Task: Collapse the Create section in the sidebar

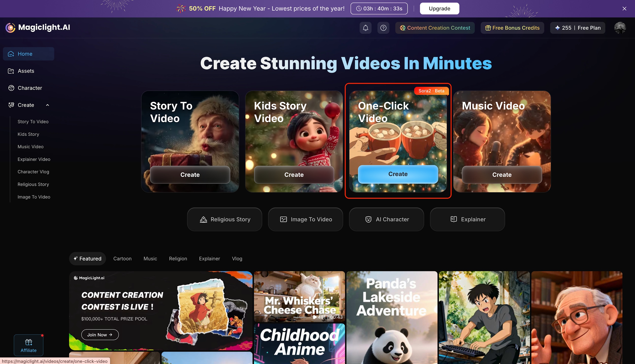Action: coord(48,105)
